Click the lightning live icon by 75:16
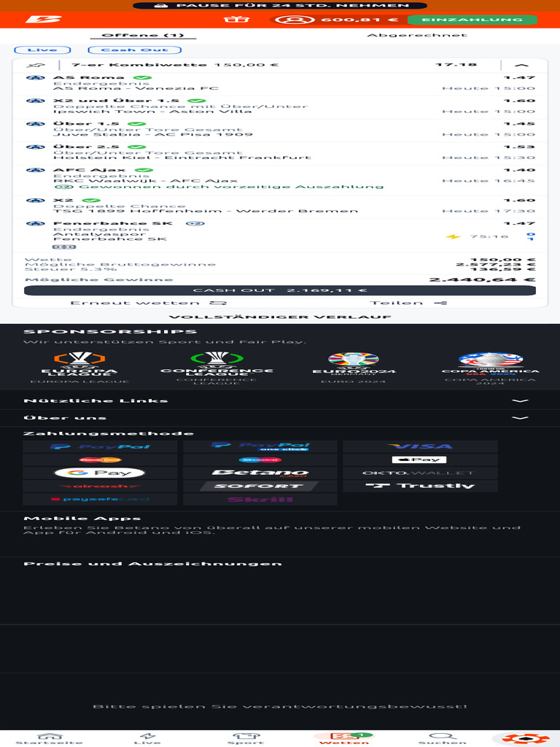The width and height of the screenshot is (560, 747). point(453,236)
